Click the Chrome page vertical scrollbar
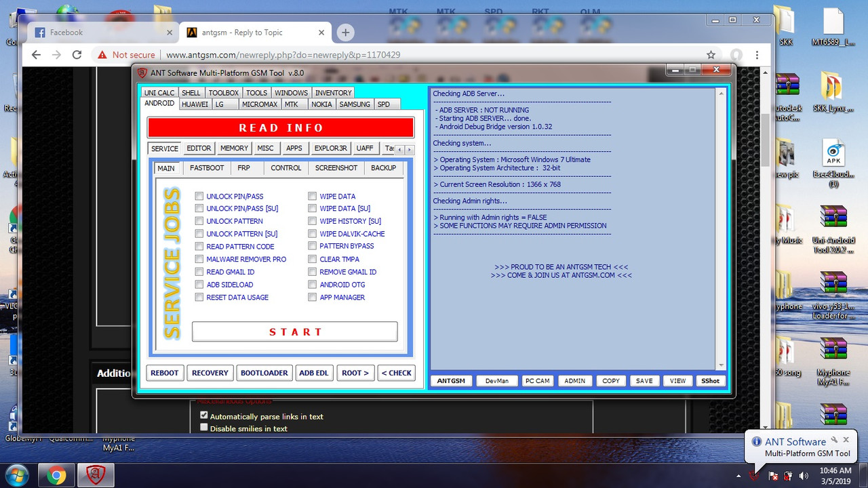Viewport: 868px width, 488px height. pyautogui.click(x=766, y=251)
